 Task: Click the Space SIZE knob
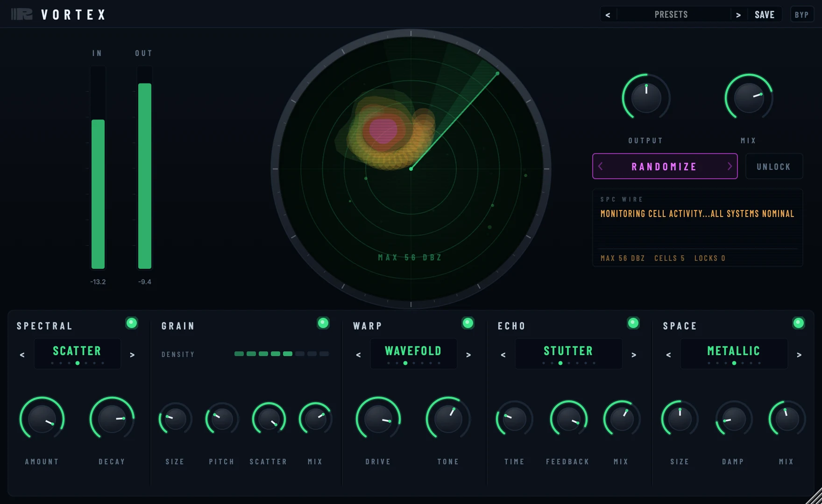[680, 419]
